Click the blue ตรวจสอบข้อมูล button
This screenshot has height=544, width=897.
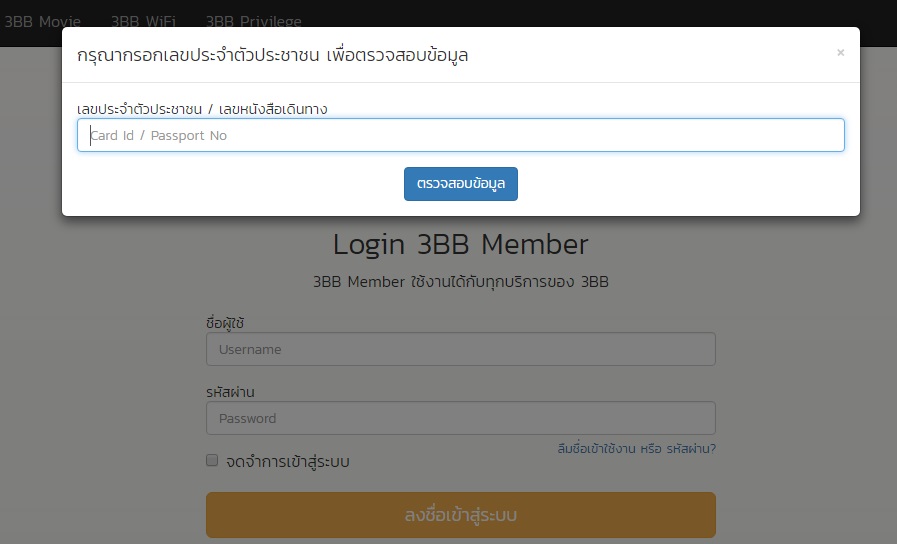[x=461, y=184]
